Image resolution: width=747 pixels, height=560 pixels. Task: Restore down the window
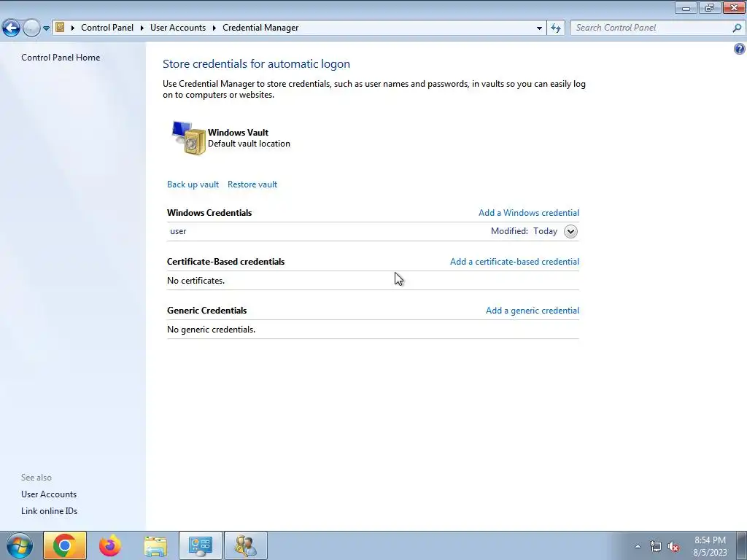pyautogui.click(x=710, y=7)
